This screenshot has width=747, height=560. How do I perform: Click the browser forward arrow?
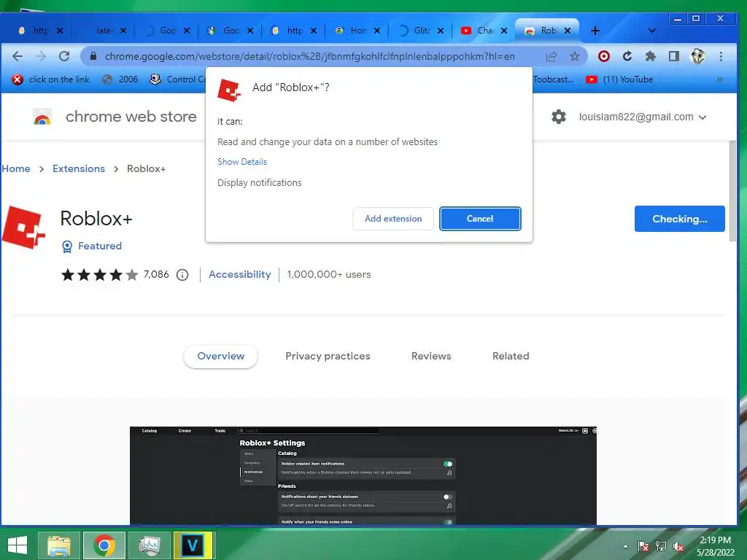click(x=41, y=56)
